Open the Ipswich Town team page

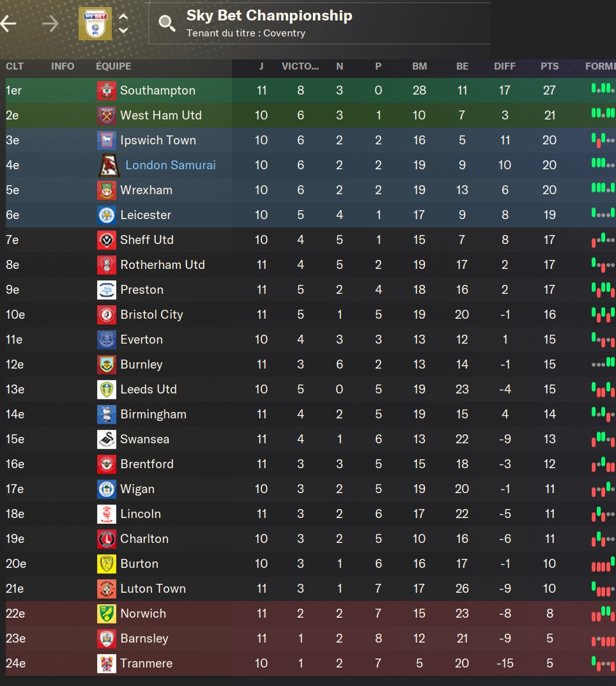(158, 141)
